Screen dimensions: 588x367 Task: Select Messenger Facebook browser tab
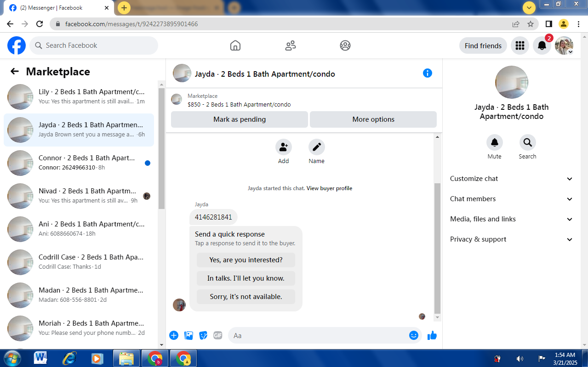(x=58, y=8)
